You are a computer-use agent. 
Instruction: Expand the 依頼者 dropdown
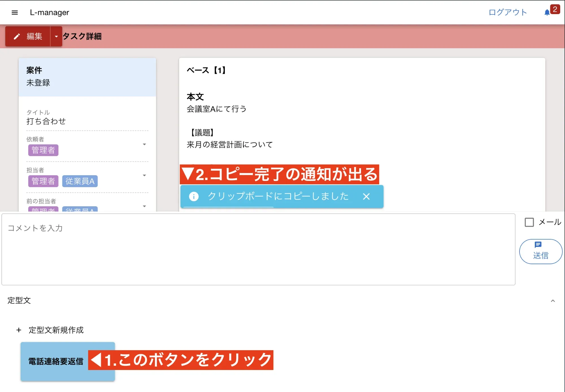[144, 144]
